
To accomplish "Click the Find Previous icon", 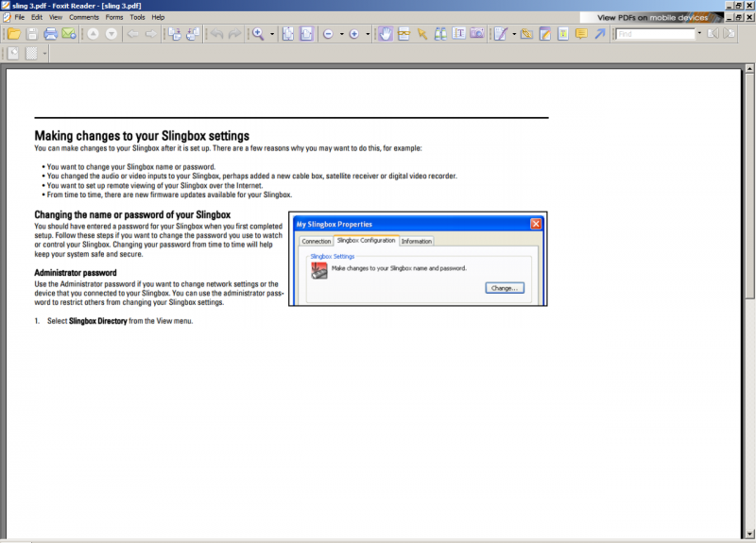I will tap(713, 34).
